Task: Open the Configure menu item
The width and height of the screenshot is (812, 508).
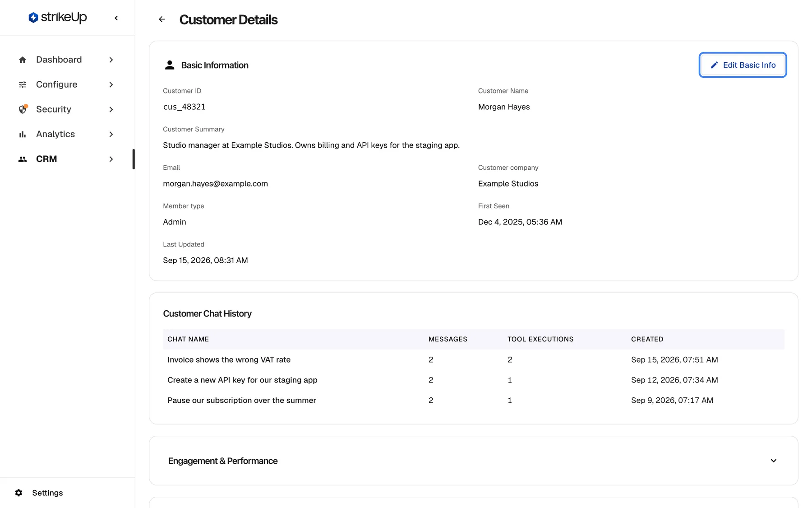Action: (x=67, y=85)
